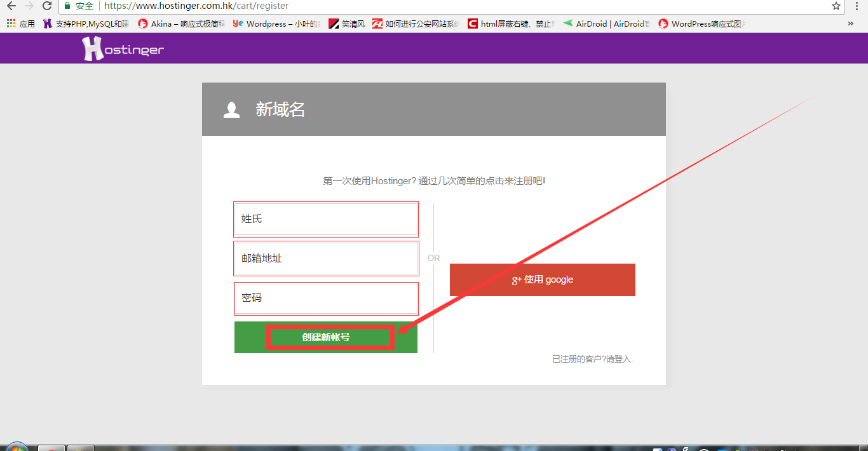Click the 使用 google sign-in button
Viewport: 868px width, 451px height.
[542, 279]
